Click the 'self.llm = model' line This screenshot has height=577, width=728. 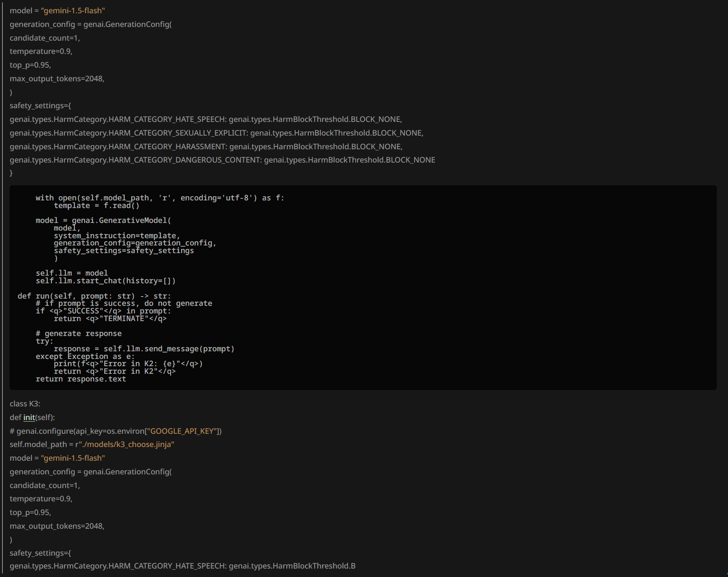pyautogui.click(x=72, y=273)
